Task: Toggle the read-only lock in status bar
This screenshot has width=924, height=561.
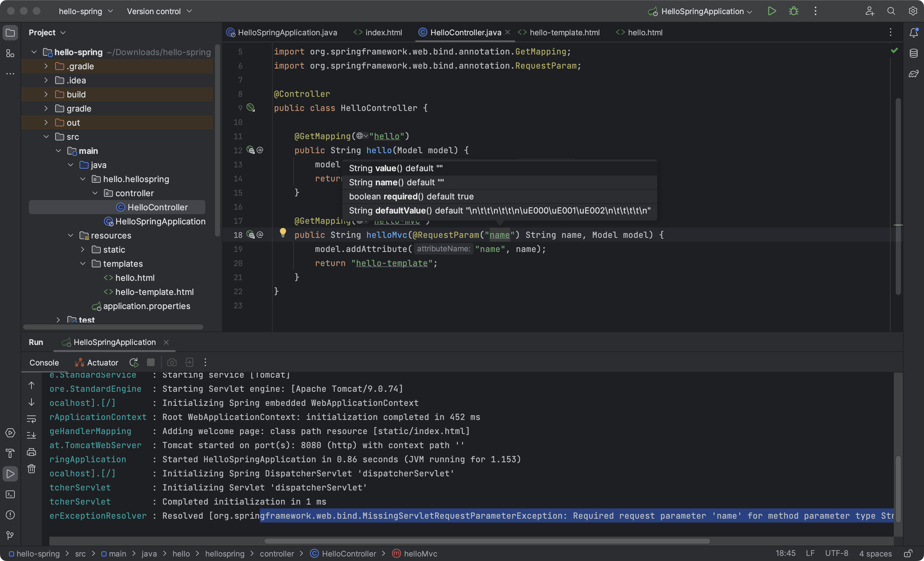Action: point(908,554)
